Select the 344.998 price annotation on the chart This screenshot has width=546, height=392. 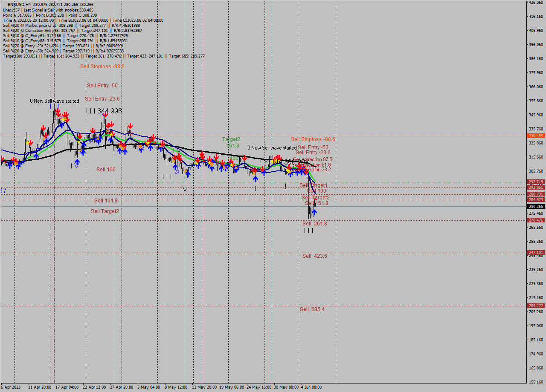tap(109, 111)
